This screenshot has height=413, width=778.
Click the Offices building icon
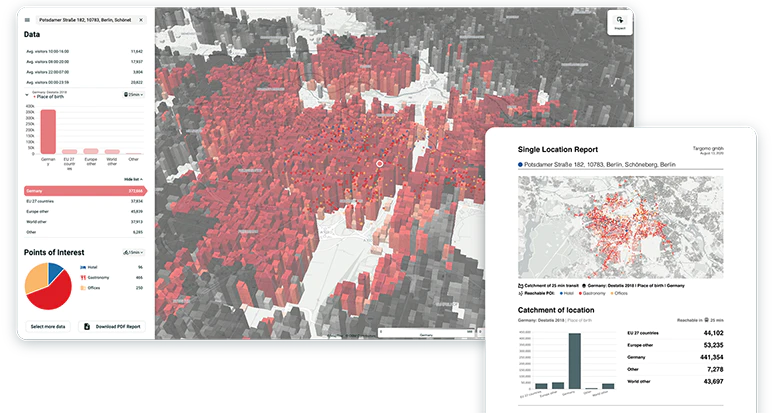tap(82, 288)
